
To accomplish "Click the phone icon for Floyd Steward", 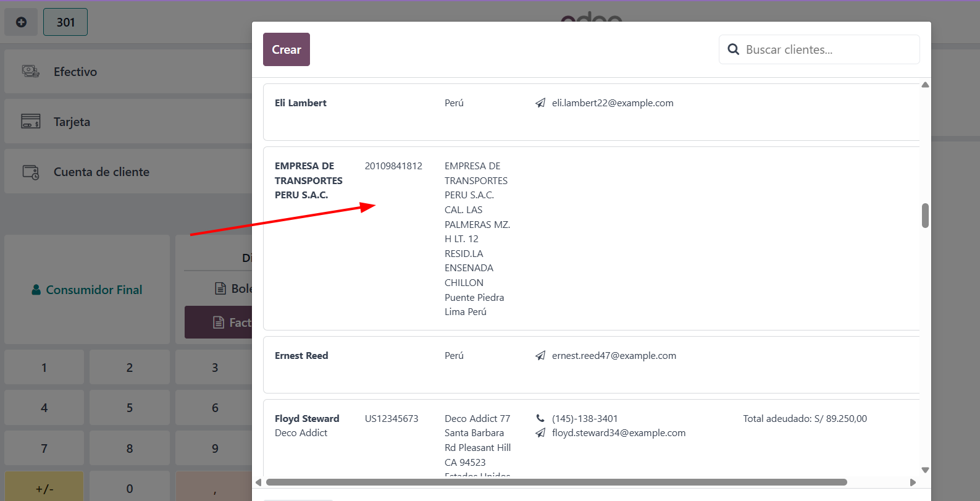I will pos(540,419).
